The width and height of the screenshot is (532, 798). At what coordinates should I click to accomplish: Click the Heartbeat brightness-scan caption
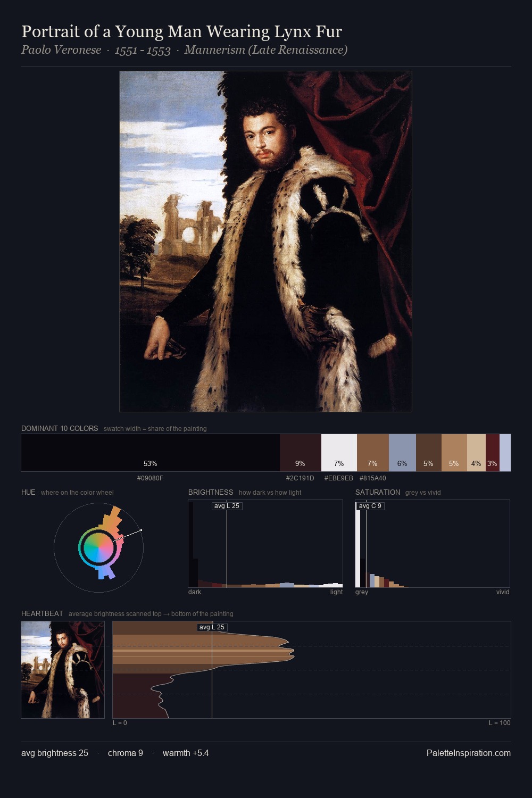coord(151,614)
